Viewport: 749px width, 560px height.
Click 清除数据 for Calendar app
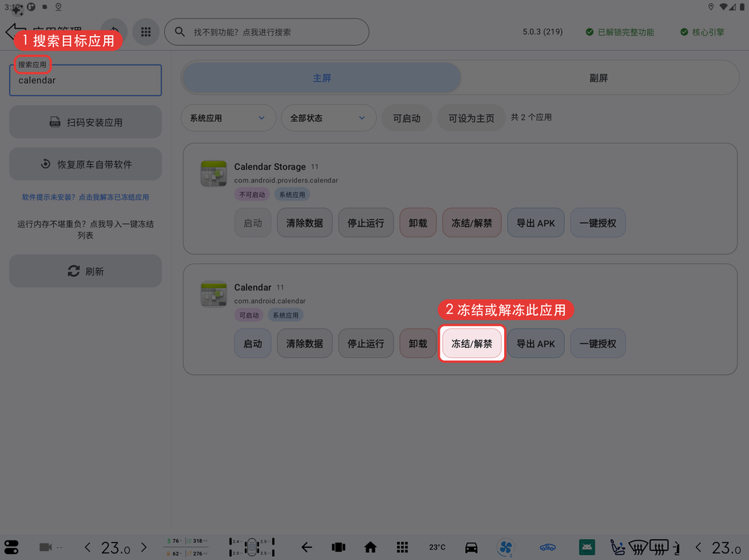(x=305, y=343)
